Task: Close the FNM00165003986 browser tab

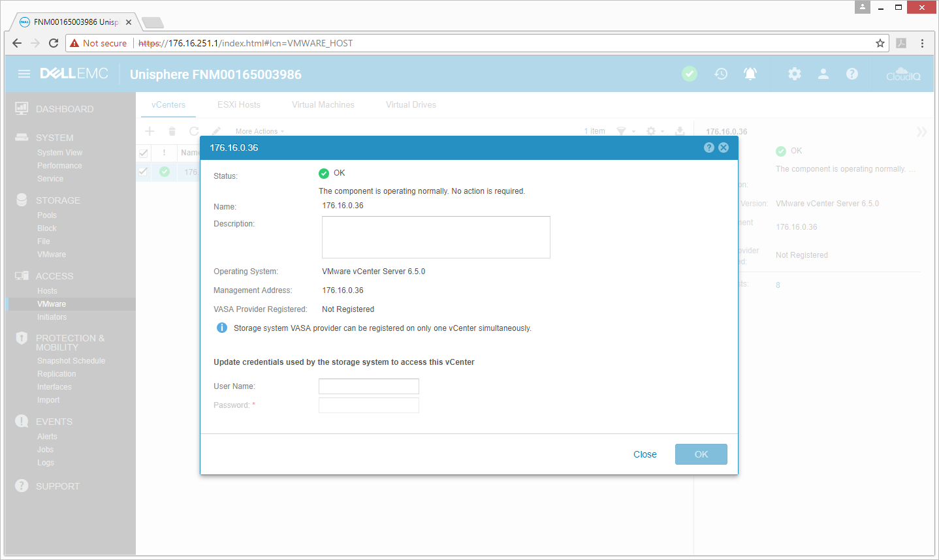Action: click(129, 22)
